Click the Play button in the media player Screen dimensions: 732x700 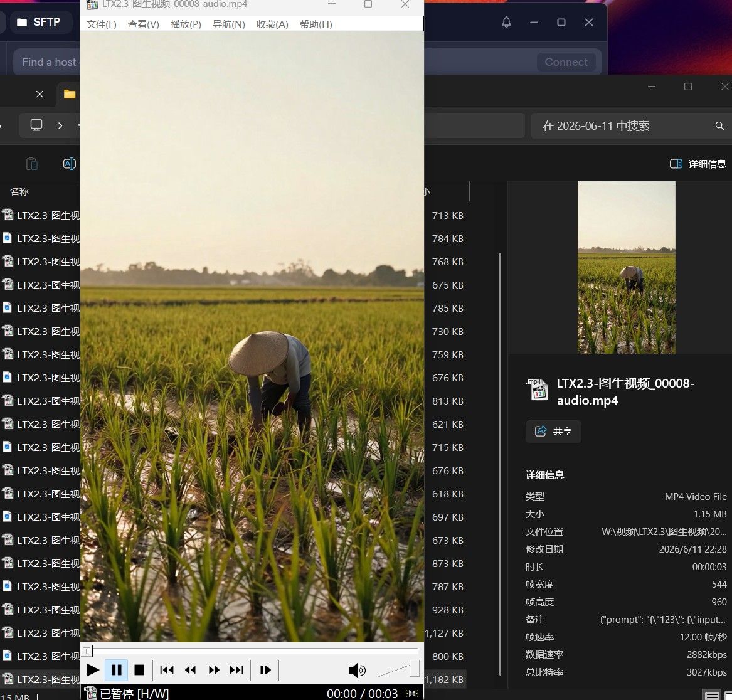[x=93, y=670]
